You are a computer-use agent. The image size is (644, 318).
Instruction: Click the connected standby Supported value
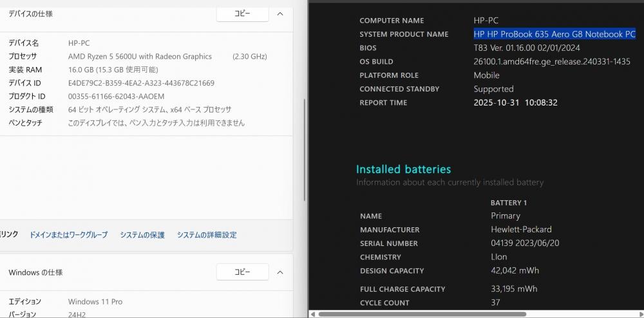[x=494, y=89]
